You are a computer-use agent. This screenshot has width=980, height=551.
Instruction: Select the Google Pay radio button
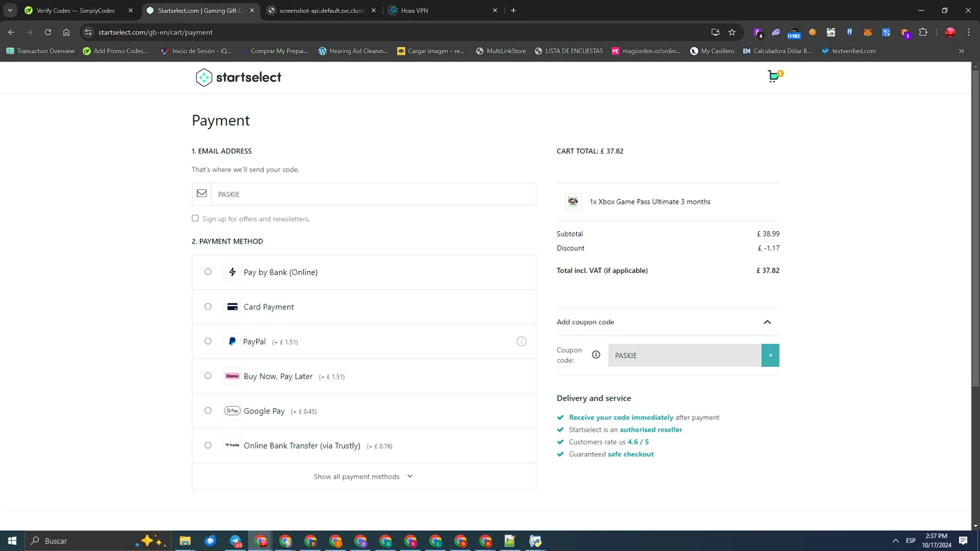click(x=208, y=410)
